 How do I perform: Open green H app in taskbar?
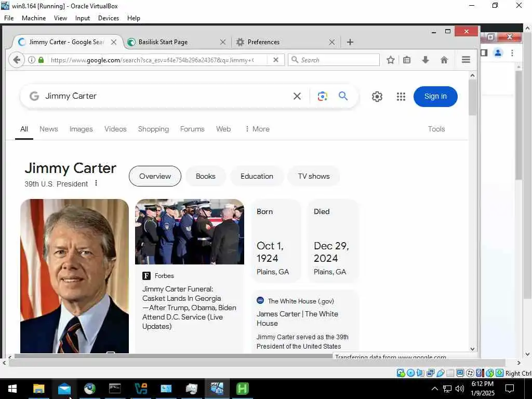pyautogui.click(x=242, y=389)
